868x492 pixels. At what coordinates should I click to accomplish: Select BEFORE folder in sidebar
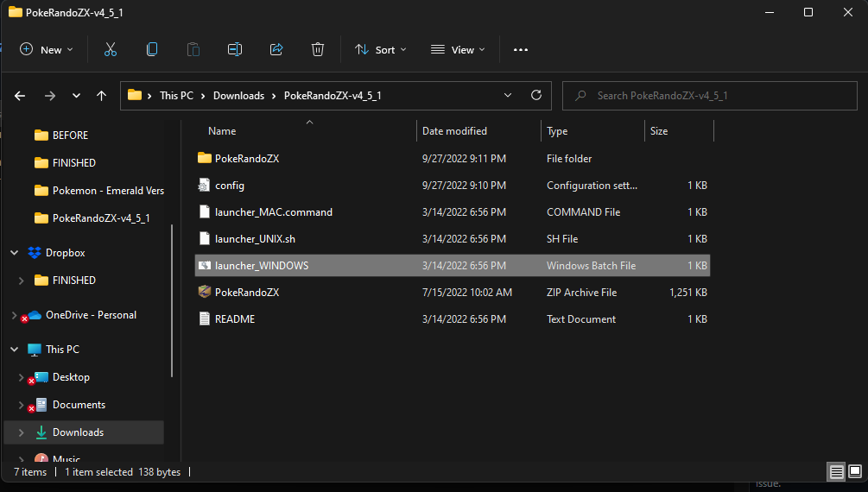click(x=70, y=135)
